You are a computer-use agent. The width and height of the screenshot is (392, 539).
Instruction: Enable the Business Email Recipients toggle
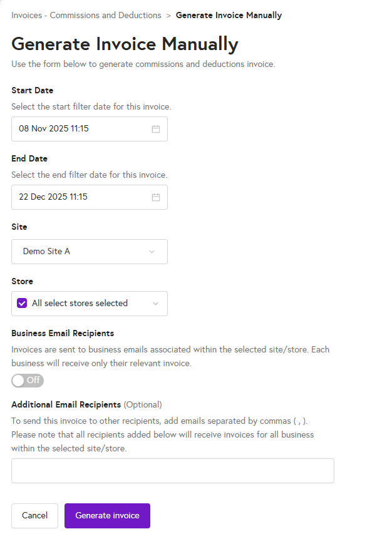[28, 381]
